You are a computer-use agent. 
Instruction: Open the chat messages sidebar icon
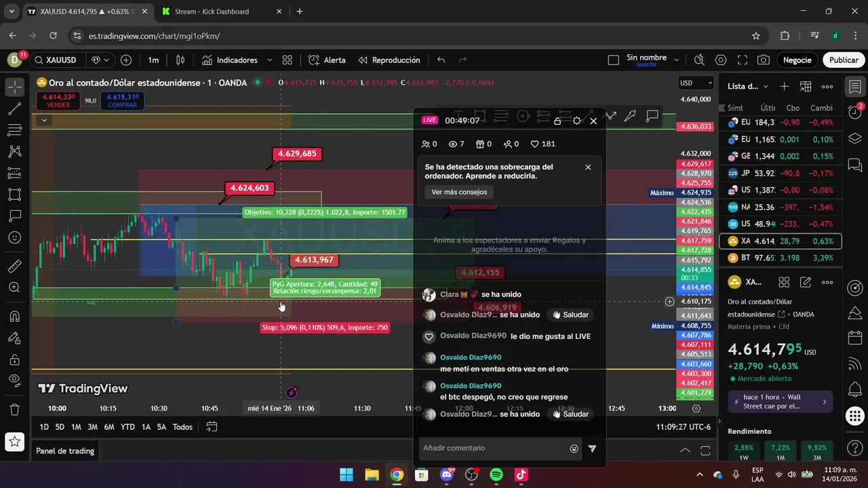[854, 165]
